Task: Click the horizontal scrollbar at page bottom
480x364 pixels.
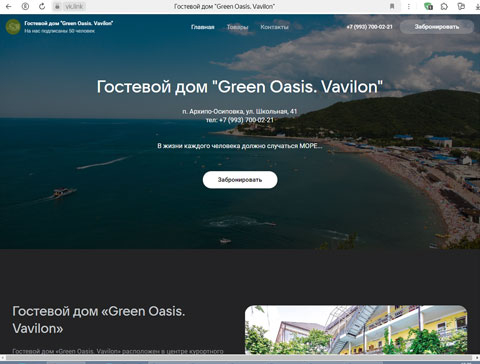Action: [240, 358]
